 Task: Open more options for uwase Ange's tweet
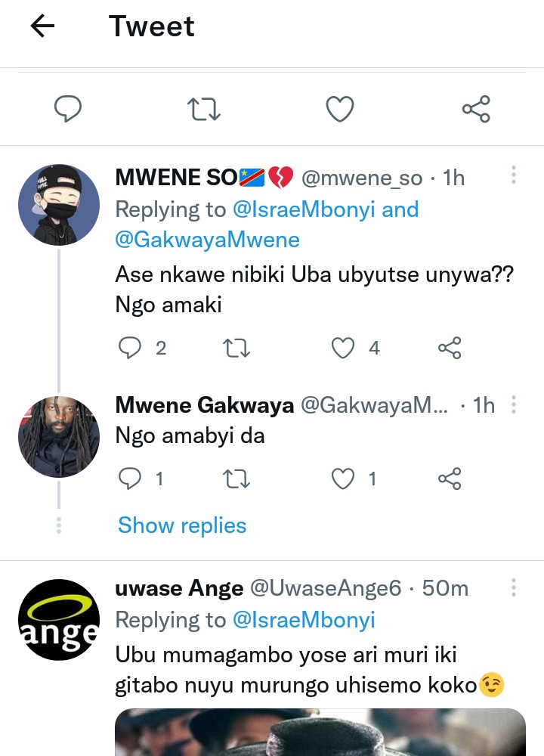click(x=513, y=587)
